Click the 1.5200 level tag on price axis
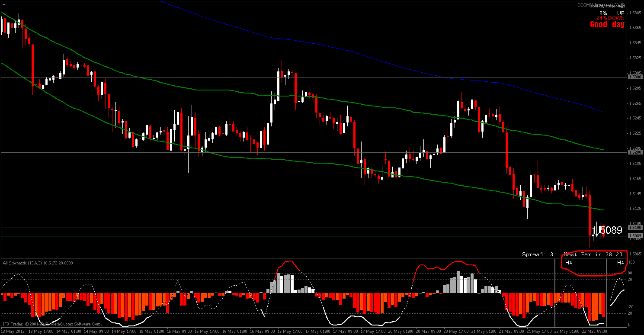This screenshot has height=335, width=644. (x=635, y=152)
